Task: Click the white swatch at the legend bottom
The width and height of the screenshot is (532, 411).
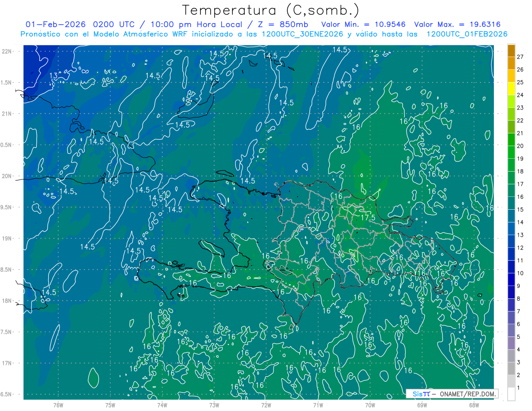Action: (511, 394)
